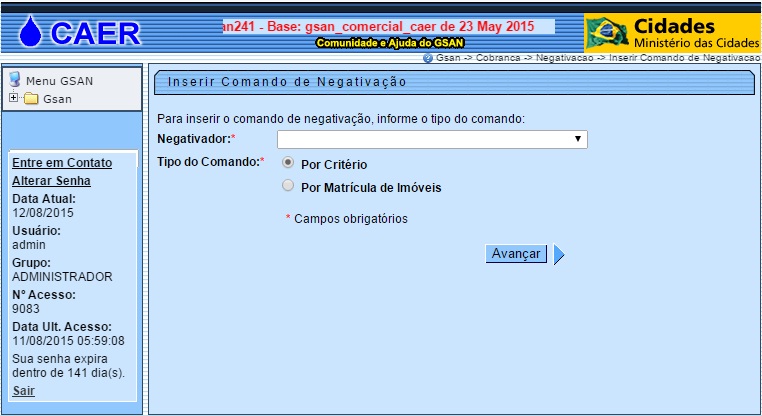
Task: Click the last access time 11/08/2015 05:59:08
Action: coord(69,341)
